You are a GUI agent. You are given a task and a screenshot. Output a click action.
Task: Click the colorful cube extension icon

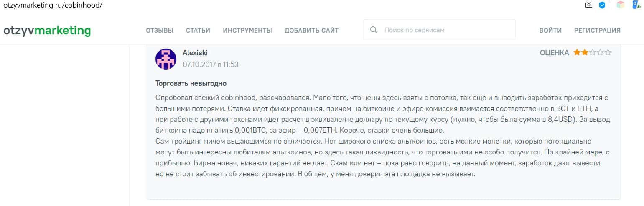621,5
